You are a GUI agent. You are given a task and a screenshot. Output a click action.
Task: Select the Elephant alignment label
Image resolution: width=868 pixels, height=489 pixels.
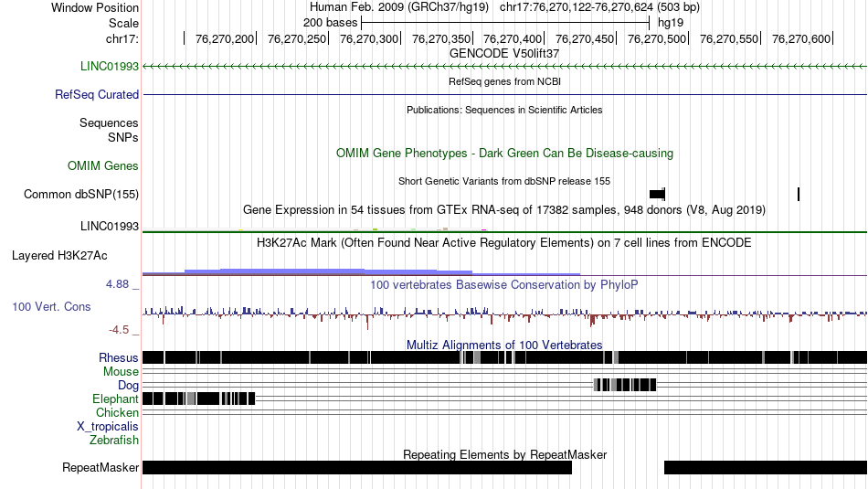(115, 399)
